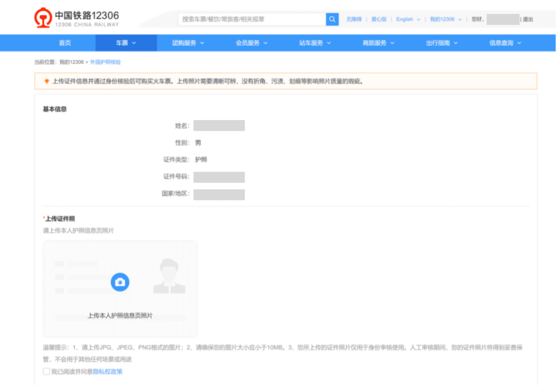
Task: Check the privacy policy agreement checkbox
Action: (x=46, y=371)
